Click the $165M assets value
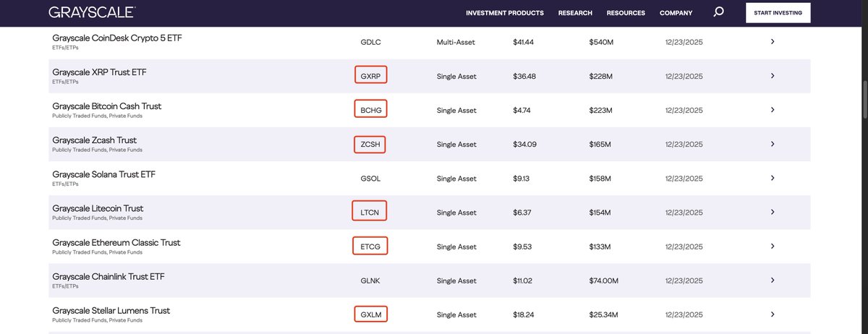868x334 pixels. click(x=600, y=144)
